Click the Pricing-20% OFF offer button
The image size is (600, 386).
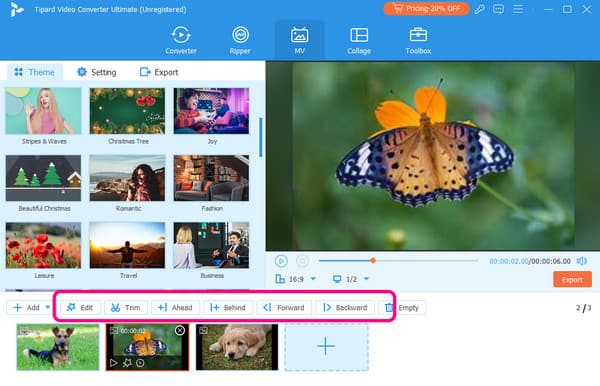point(426,8)
